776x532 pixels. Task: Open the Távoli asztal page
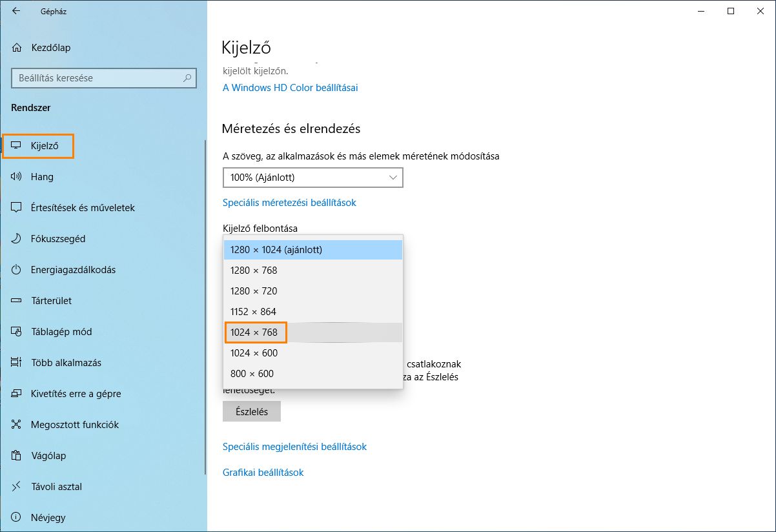coord(56,487)
